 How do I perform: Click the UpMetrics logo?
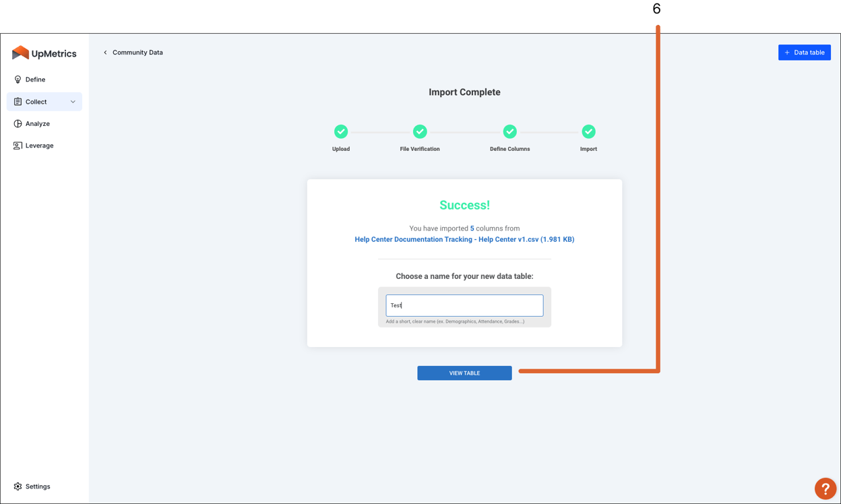44,53
